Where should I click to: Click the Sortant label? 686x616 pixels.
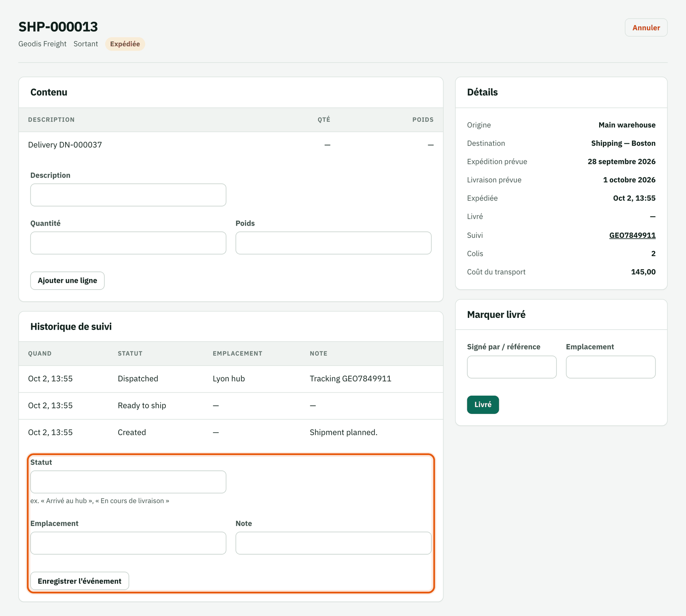coord(86,44)
